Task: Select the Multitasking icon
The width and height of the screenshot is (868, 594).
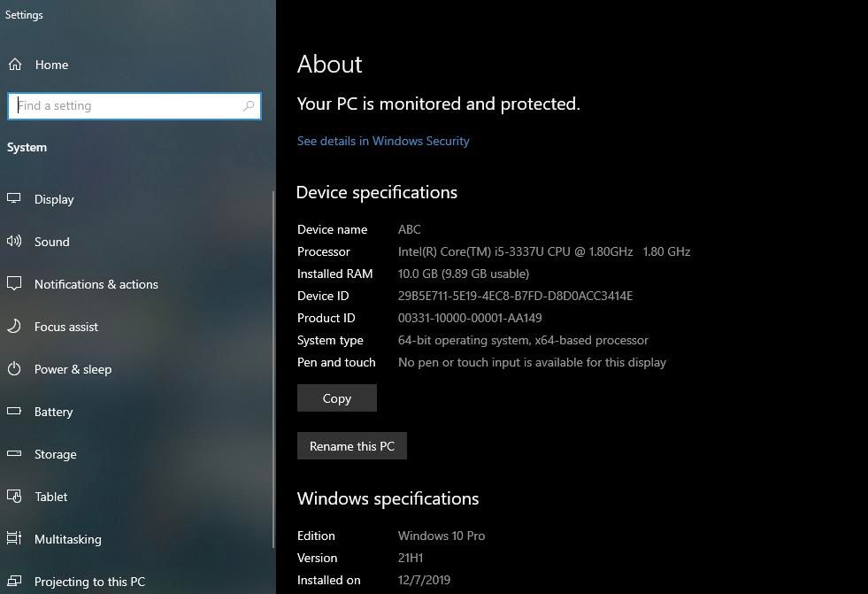Action: [14, 539]
